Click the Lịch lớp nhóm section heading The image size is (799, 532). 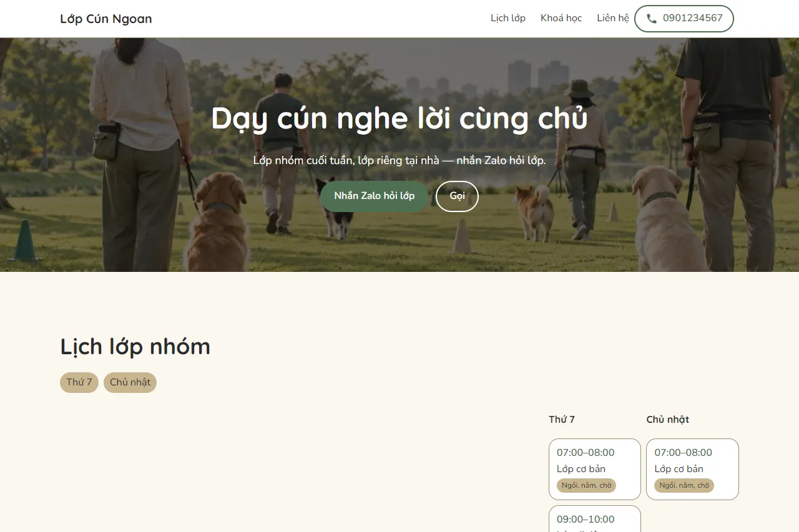135,347
